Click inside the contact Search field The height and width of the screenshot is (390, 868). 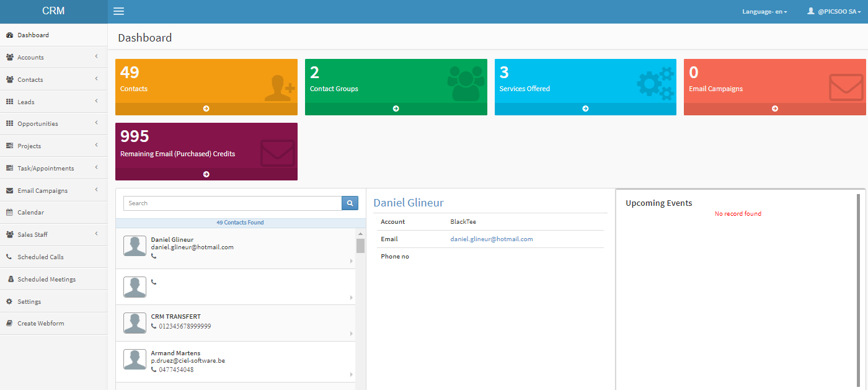tap(232, 203)
